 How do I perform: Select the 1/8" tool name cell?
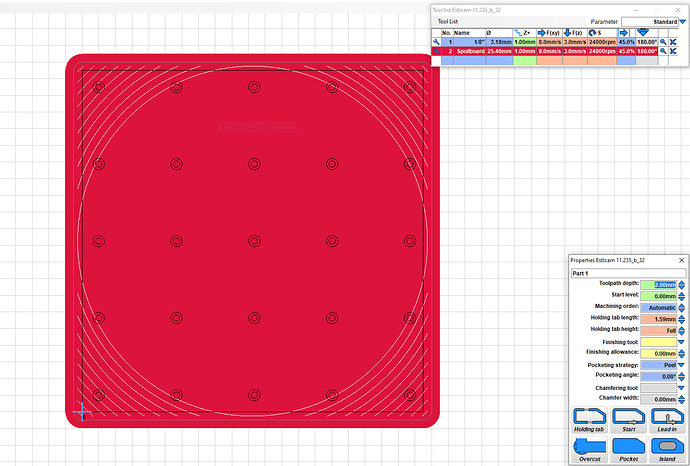[470, 42]
